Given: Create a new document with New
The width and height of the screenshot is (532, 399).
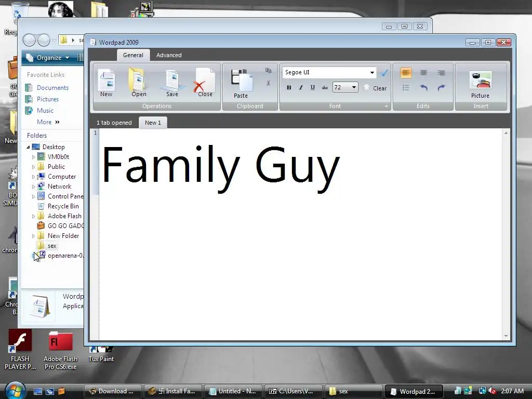Looking at the screenshot, I should (106, 83).
